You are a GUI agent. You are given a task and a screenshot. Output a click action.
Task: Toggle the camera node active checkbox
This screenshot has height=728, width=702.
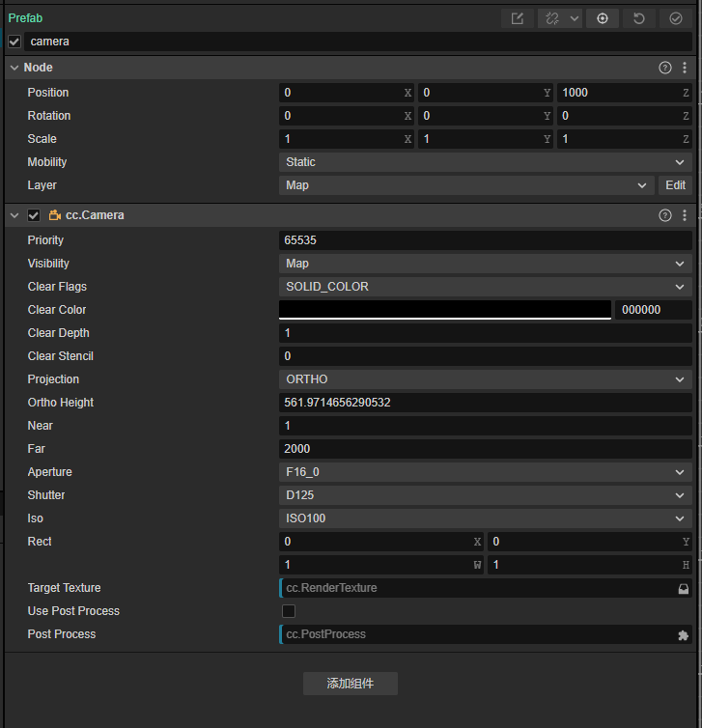[x=14, y=42]
